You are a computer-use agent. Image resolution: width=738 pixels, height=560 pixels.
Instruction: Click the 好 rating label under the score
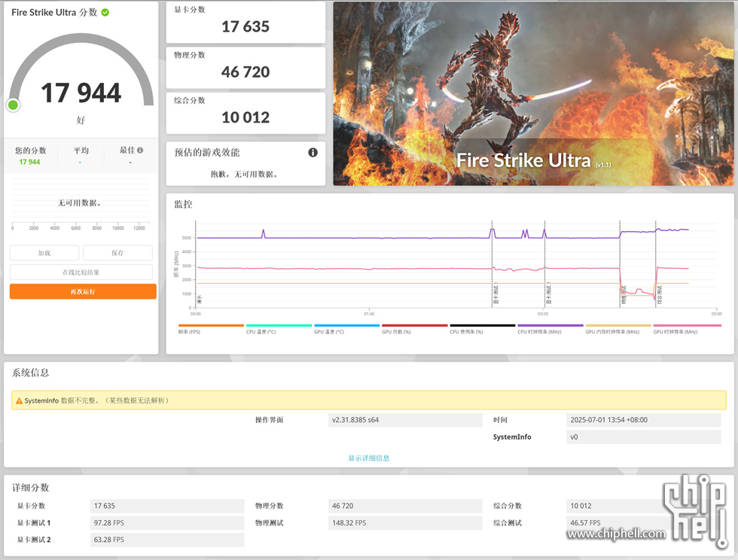coord(81,120)
